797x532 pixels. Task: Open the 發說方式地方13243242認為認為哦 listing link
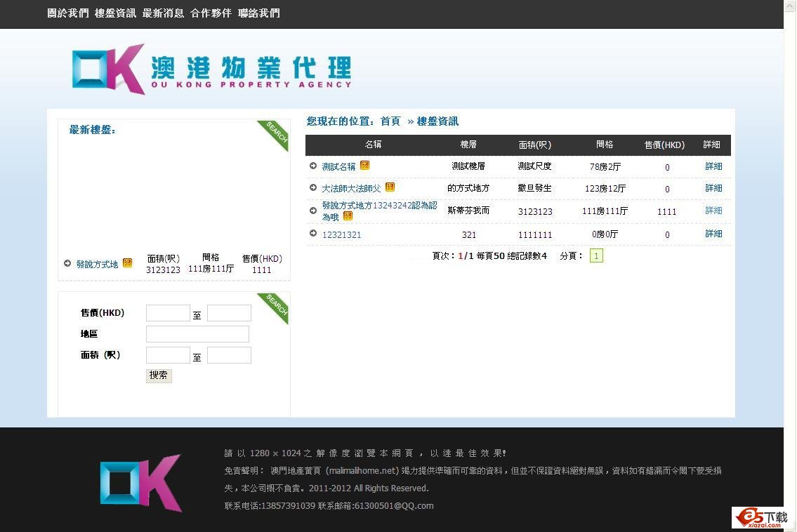(x=379, y=211)
